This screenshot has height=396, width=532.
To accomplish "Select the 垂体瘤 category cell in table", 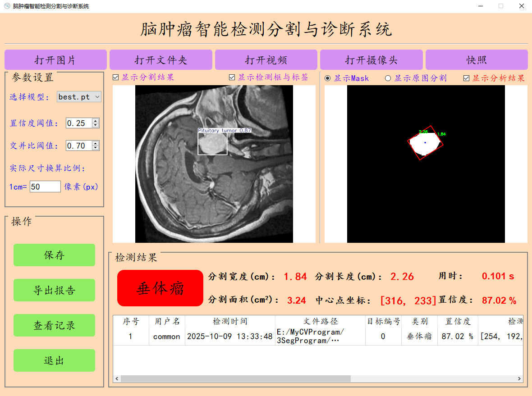I will [x=419, y=337].
